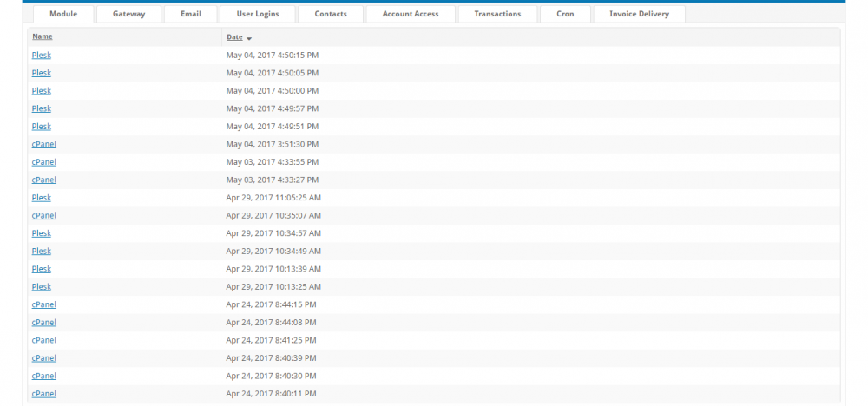Open cPanel log from May 03 4:33:55 PM
Viewport: 868px width, 406px height.
pos(43,162)
